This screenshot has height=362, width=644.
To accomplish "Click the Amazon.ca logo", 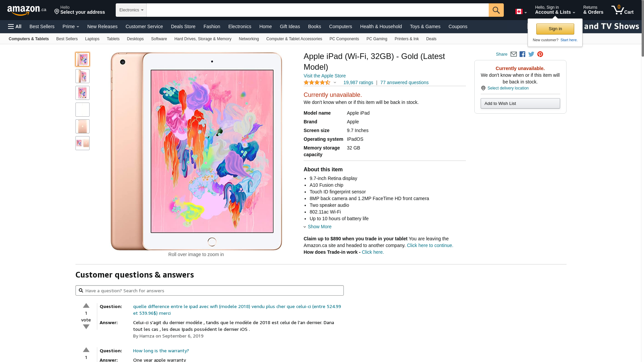I will 27,10.
